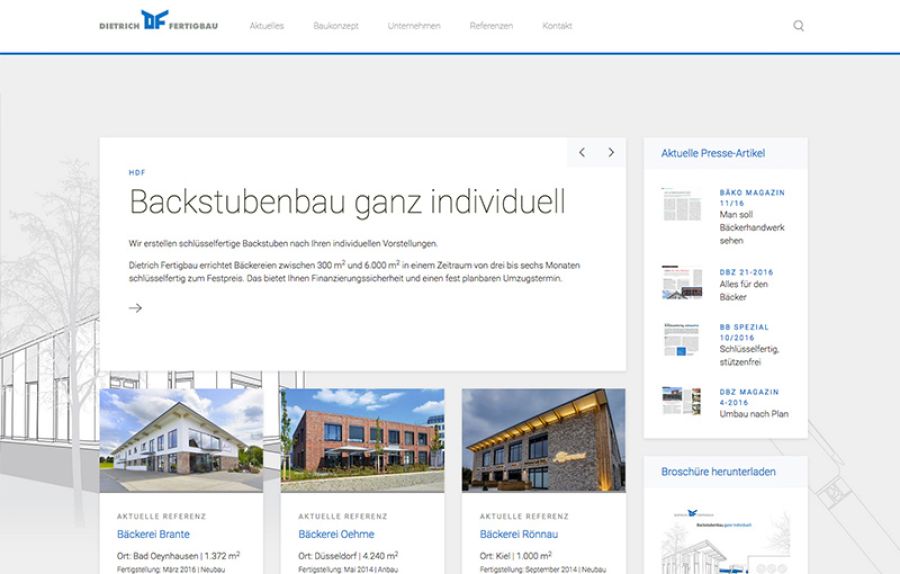Click the Backstubenbau ganz individuell headline
The height and width of the screenshot is (574, 900).
click(x=347, y=202)
